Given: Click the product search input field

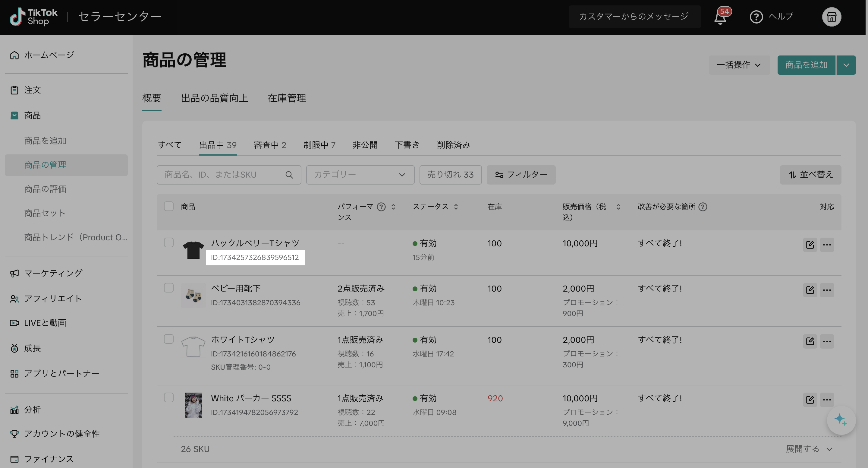Looking at the screenshot, I should click(x=222, y=175).
